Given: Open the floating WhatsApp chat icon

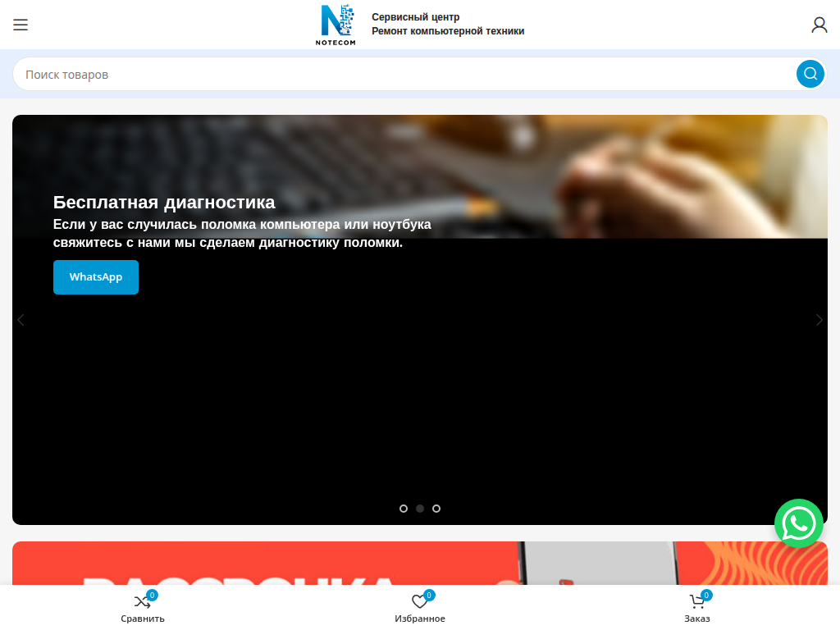Looking at the screenshot, I should coord(798,523).
